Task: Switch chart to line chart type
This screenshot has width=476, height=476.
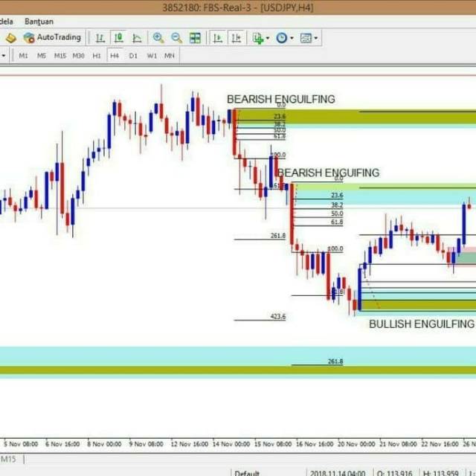Action: click(x=137, y=38)
